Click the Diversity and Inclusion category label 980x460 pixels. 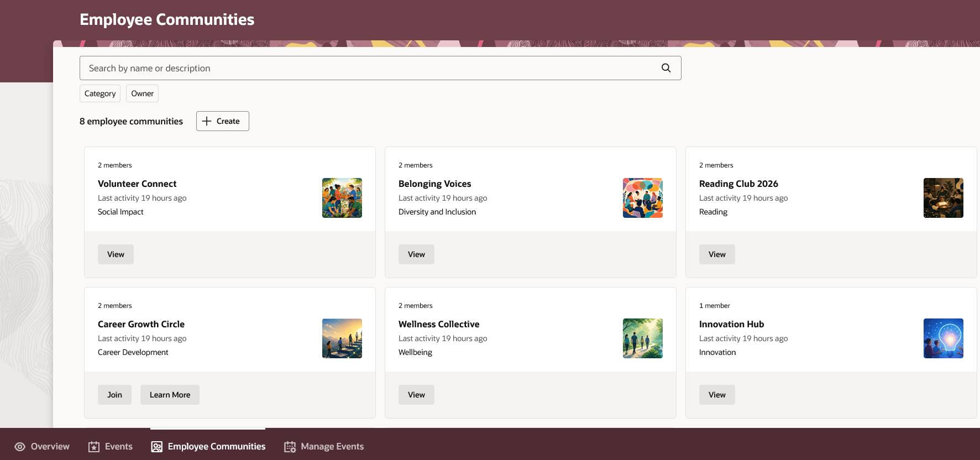(x=437, y=212)
